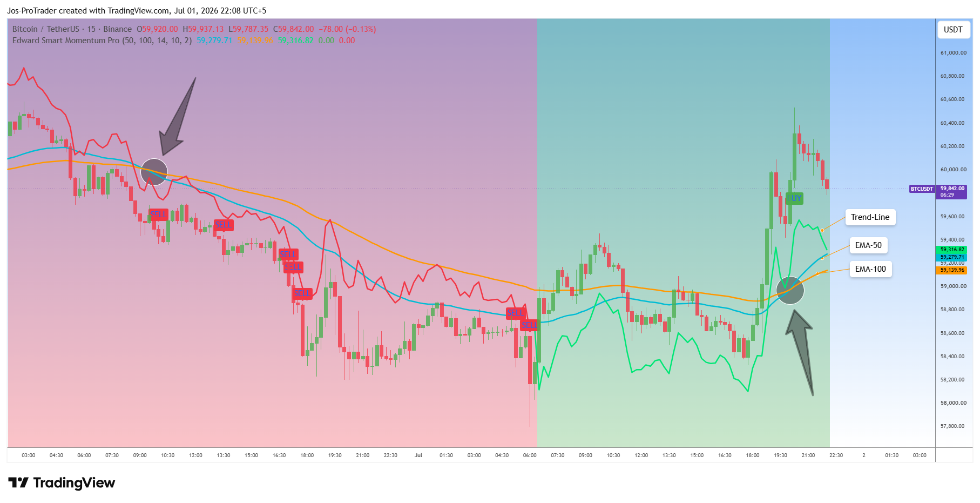Select the Bitcoin / TetherUS symbol title
This screenshot has height=503, width=980.
click(x=45, y=29)
